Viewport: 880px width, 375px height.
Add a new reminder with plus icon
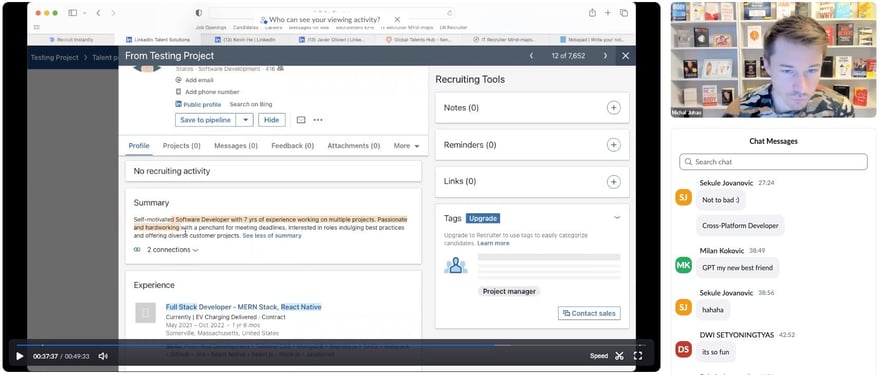pos(613,145)
